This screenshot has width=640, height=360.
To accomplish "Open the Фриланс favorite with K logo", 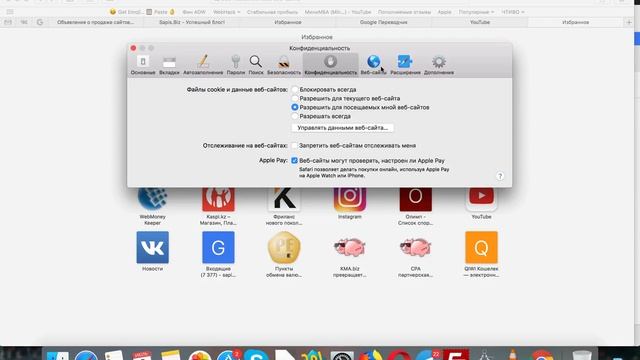I will tap(284, 205).
